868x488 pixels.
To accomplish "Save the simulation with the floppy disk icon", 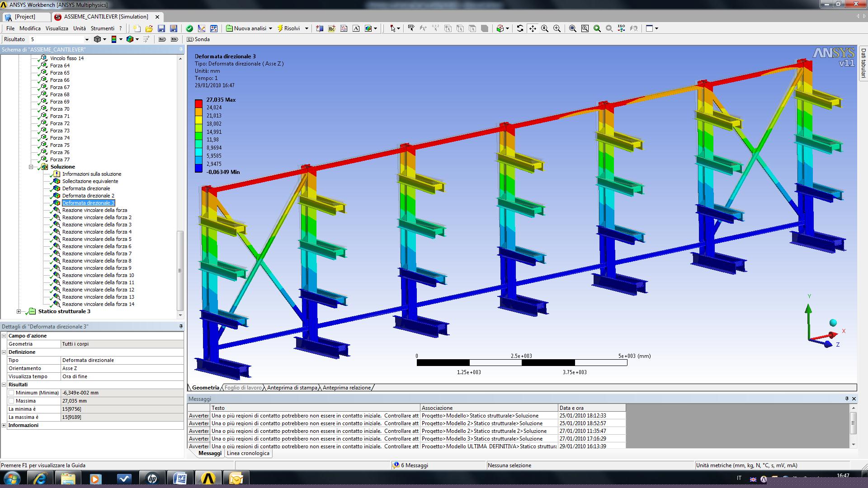I will coord(161,28).
